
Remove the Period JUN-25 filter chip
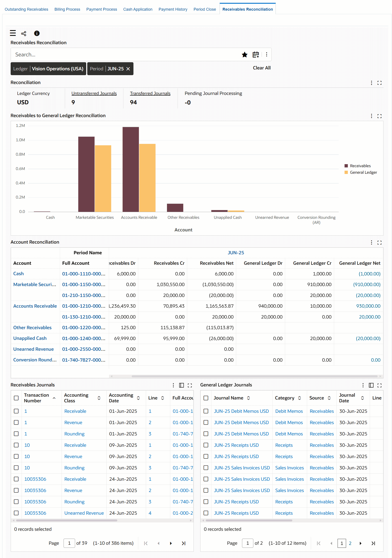point(128,69)
